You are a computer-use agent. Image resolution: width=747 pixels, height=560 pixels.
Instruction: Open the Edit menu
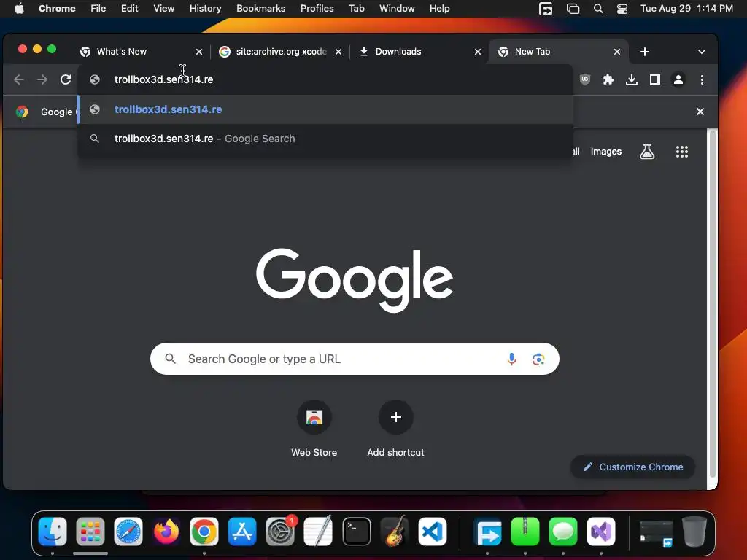(x=130, y=9)
